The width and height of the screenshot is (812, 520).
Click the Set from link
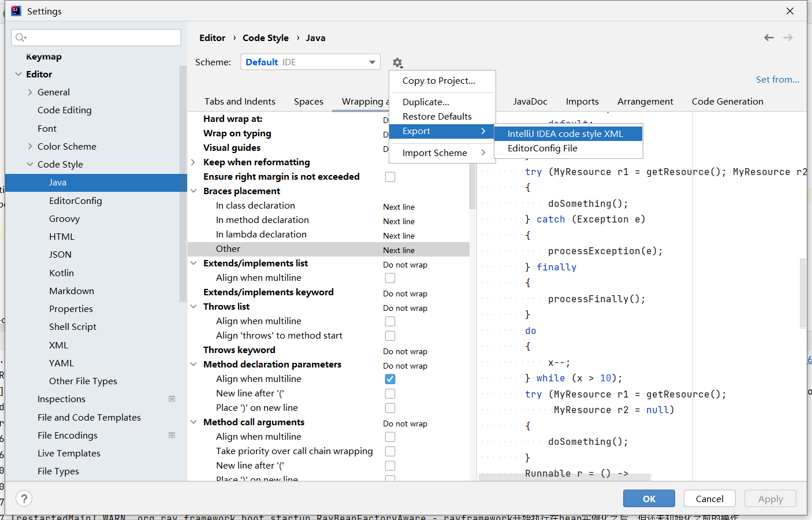pyautogui.click(x=777, y=80)
